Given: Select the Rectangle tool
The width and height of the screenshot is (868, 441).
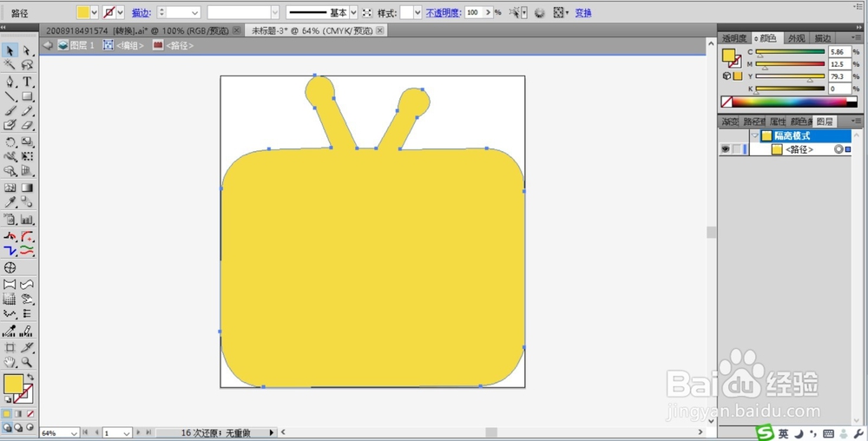Looking at the screenshot, I should [x=27, y=97].
